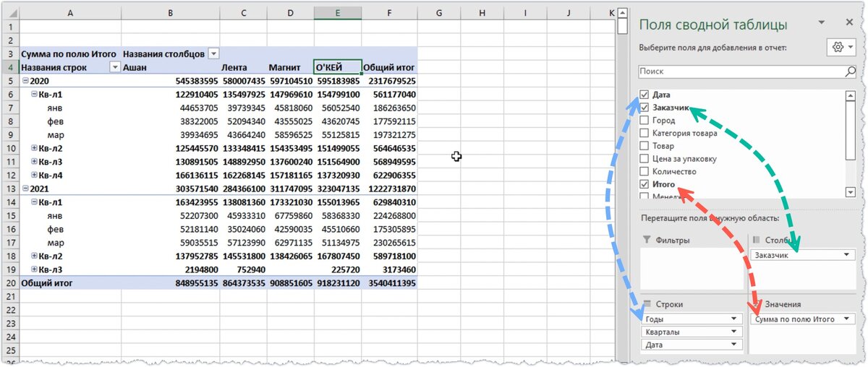This screenshot has width=868, height=367.
Task: Check the Товар field checkbox
Action: (x=644, y=146)
